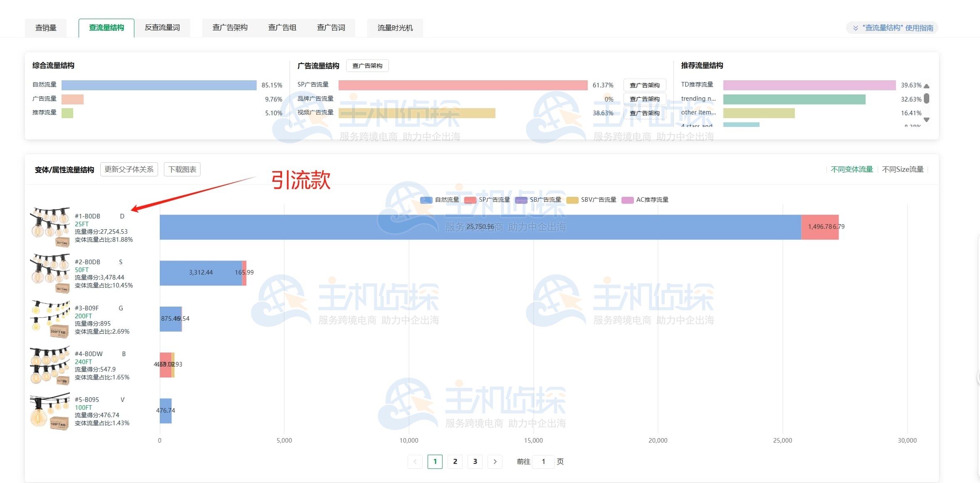Screen dimensions: 980x483
Task: Switch to the 查销量 tab
Action: [x=46, y=28]
